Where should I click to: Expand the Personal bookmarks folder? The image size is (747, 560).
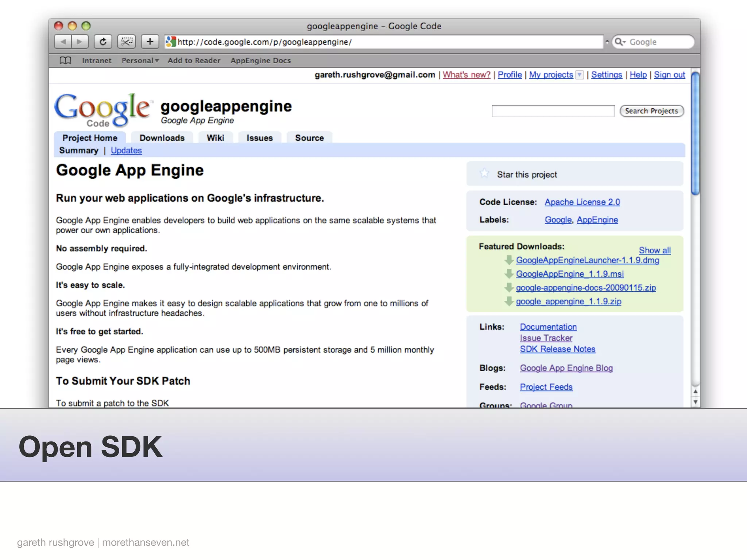(140, 61)
